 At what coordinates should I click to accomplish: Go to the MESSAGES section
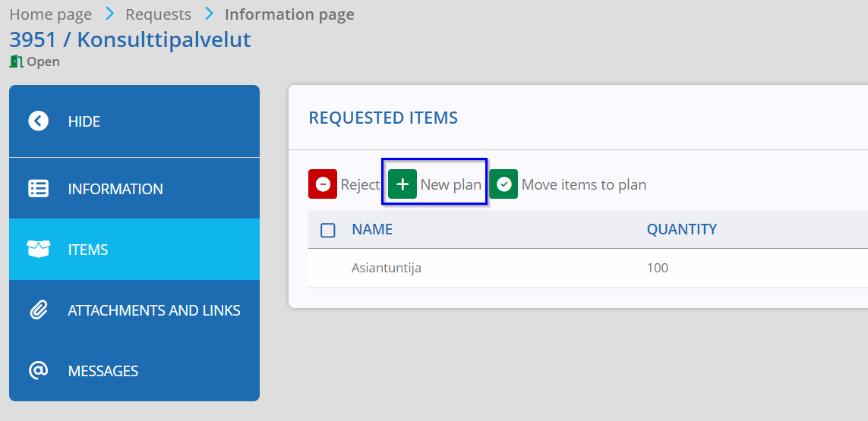click(134, 370)
